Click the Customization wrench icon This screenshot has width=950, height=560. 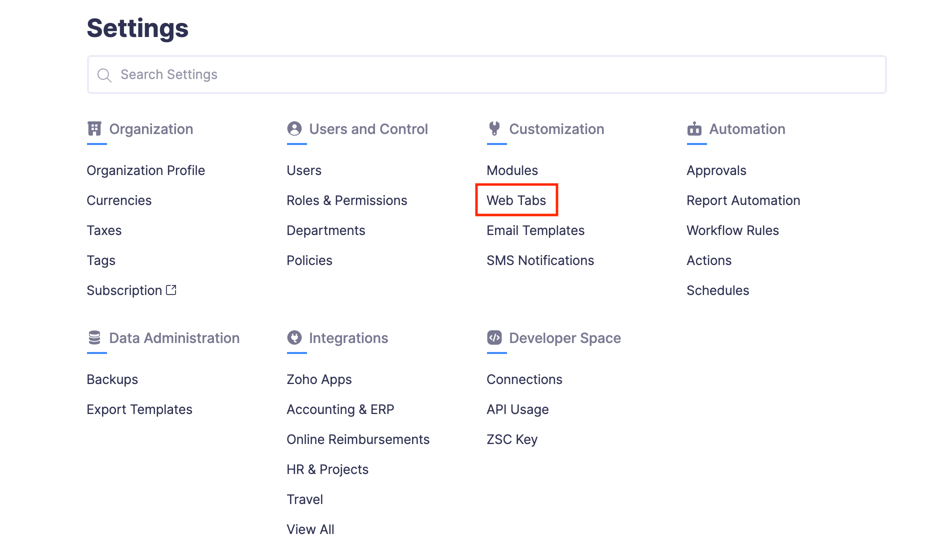pos(494,129)
